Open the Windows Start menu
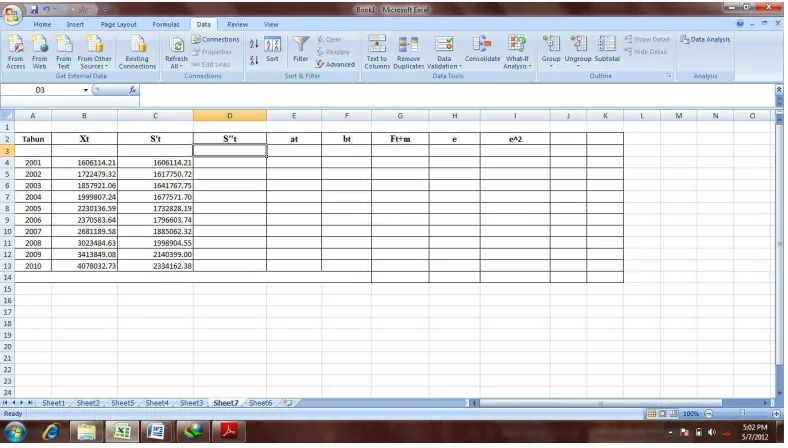The image size is (788, 448). click(15, 431)
